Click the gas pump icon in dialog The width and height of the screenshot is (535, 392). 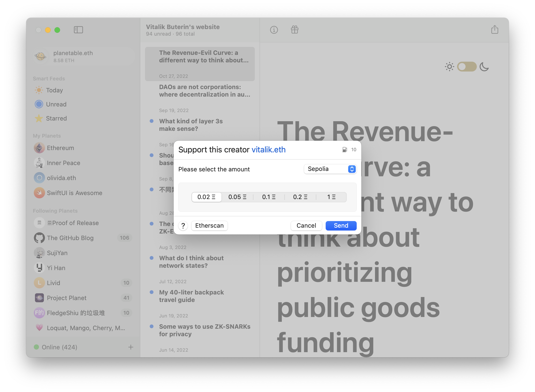pos(344,150)
